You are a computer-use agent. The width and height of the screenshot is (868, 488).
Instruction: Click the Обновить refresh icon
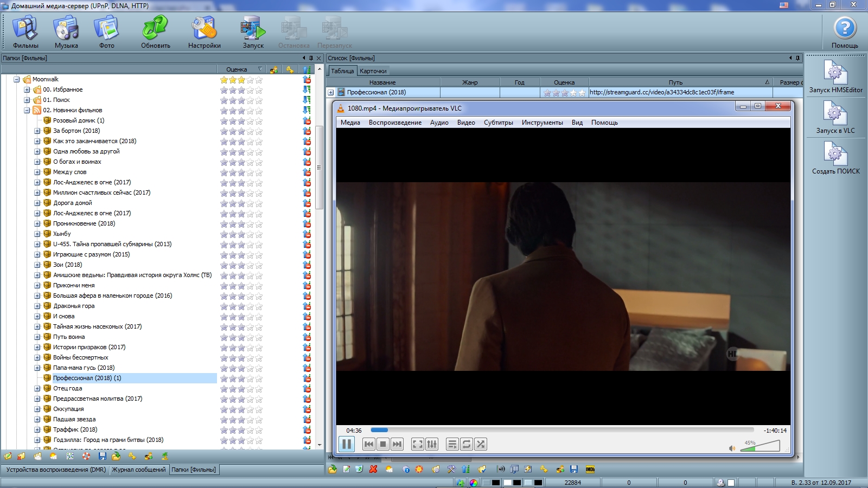coord(156,31)
